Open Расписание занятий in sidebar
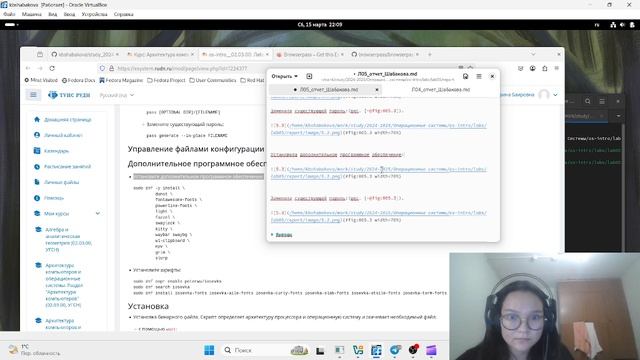640x360 pixels. [62, 167]
